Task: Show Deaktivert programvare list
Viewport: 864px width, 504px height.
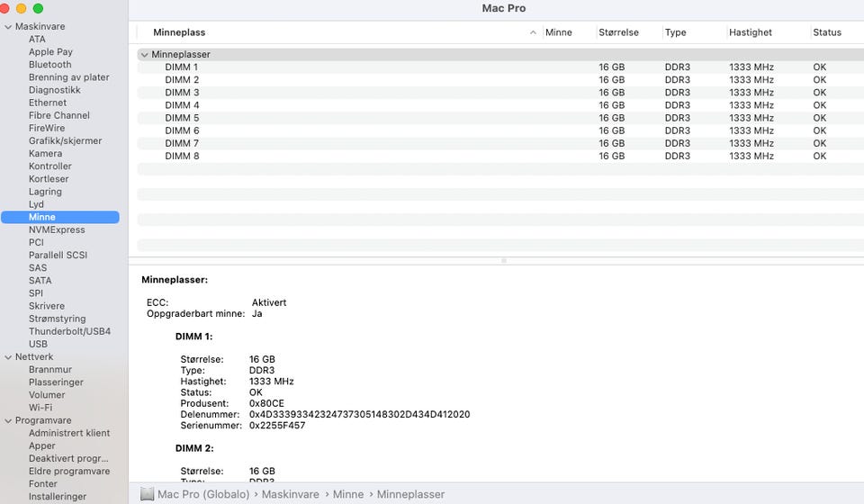Action: click(68, 458)
